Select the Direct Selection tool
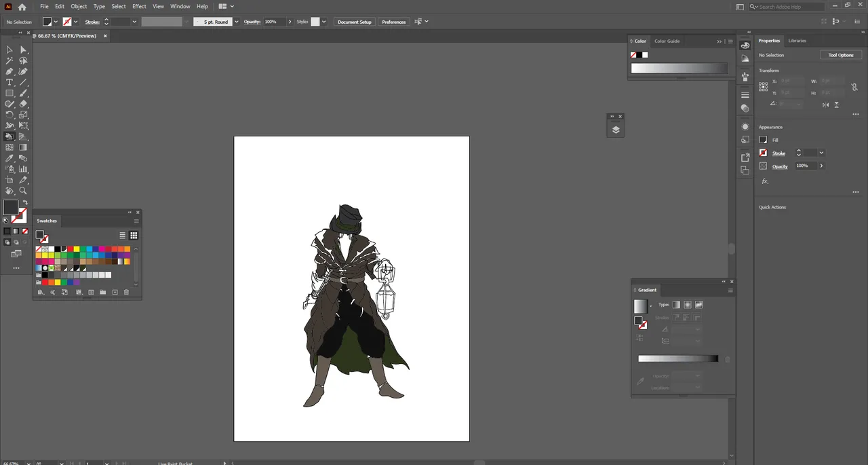The height and width of the screenshot is (465, 868). [x=23, y=50]
